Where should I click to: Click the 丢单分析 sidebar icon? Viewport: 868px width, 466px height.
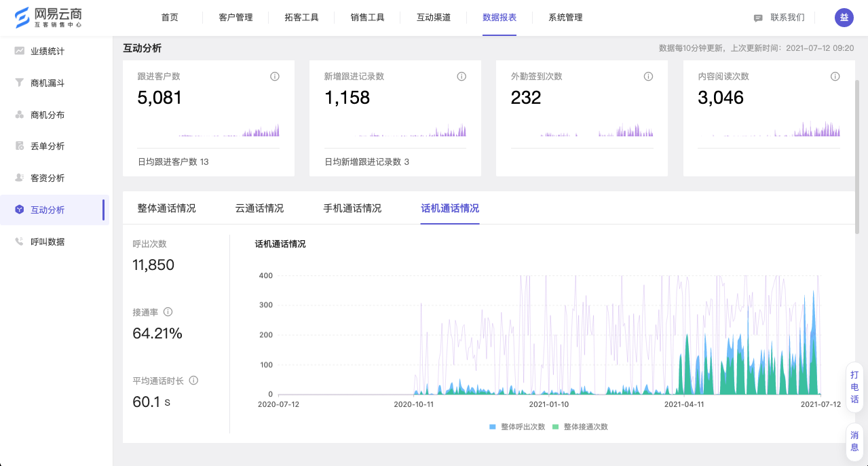pyautogui.click(x=20, y=146)
